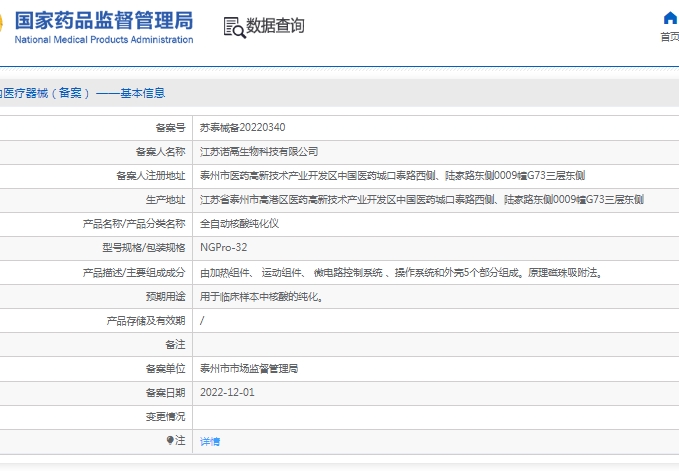679x471 pixels.
Task: Select authority 泰州市市场监督管理局
Action: (x=249, y=369)
